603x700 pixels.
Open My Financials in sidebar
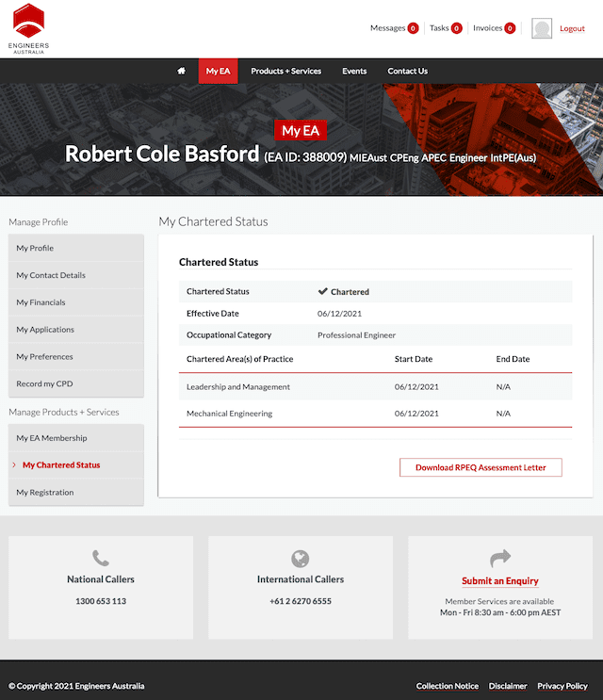pyautogui.click(x=76, y=302)
